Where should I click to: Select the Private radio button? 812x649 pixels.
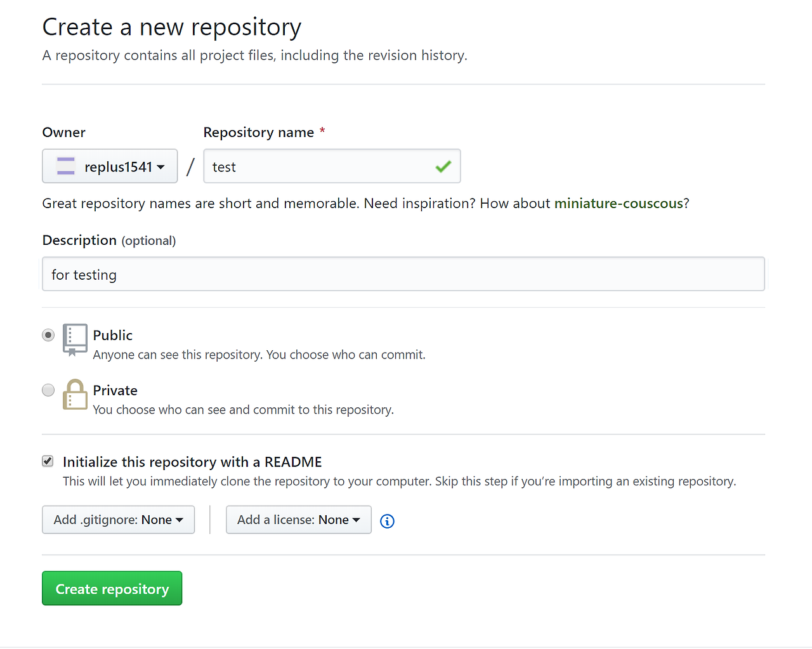tap(48, 390)
